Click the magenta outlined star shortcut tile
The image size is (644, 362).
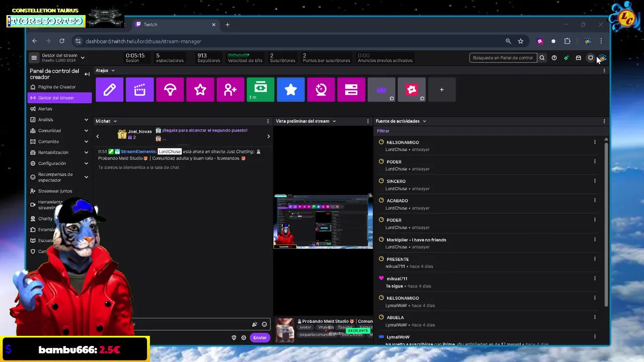tap(200, 89)
